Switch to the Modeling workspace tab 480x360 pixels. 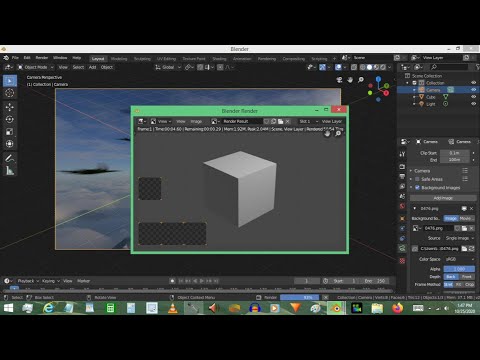[x=119, y=59]
